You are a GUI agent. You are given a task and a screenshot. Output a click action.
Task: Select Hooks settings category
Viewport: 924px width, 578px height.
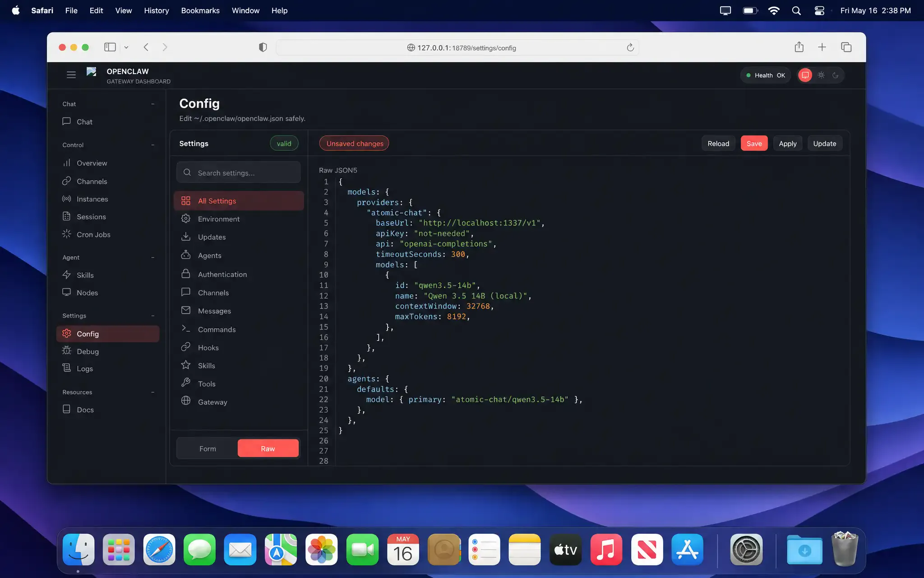tap(239, 348)
